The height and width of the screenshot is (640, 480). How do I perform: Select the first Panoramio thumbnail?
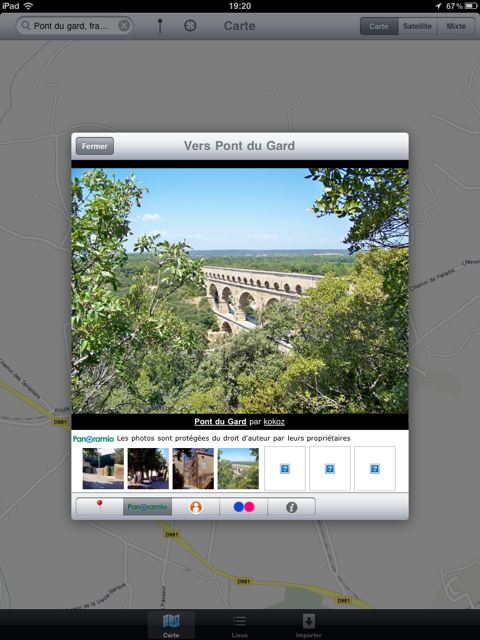coord(103,468)
